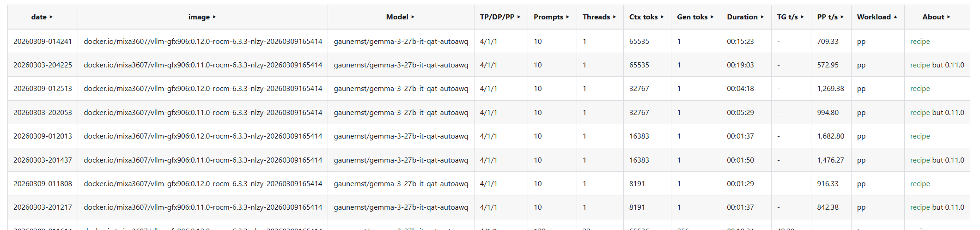Open recipe link in 20260309-012513 row
This screenshot has height=230, width=980.
point(920,89)
